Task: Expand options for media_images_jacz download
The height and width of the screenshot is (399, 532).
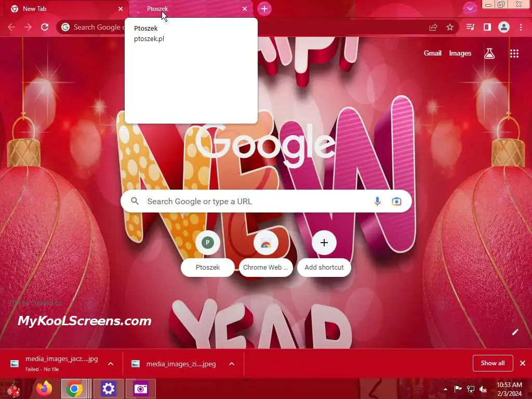Action: 111,364
